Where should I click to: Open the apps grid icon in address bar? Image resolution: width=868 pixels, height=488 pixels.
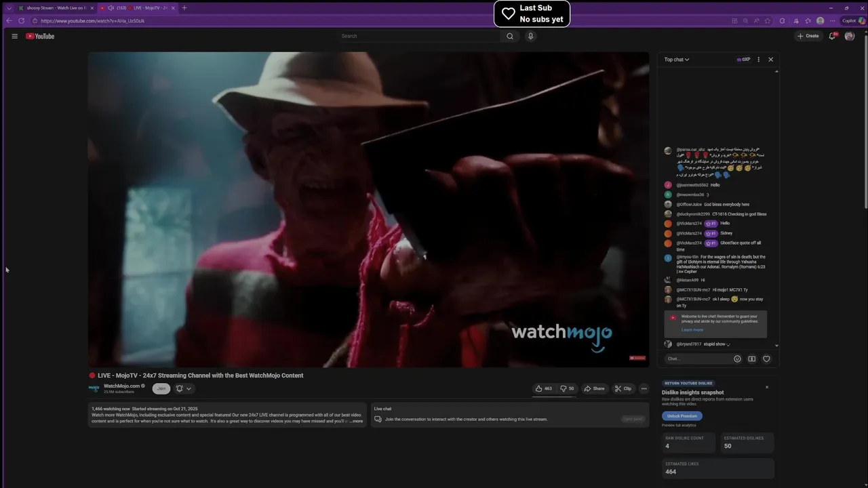(x=734, y=20)
